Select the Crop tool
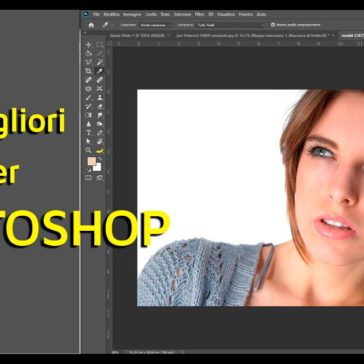 [x=88, y=71]
